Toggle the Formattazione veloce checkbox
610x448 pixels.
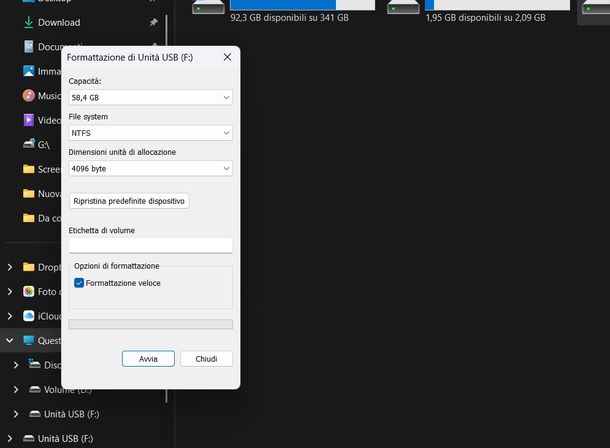(79, 283)
